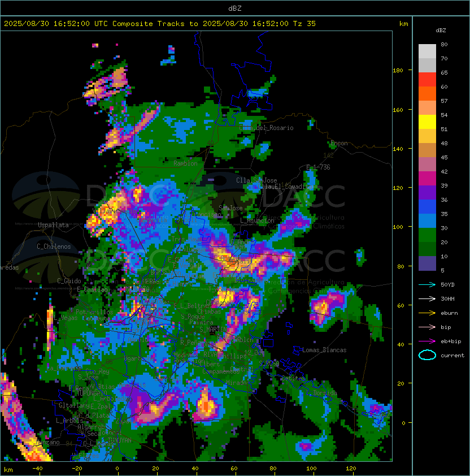Click the 'Lomas_Blancas' place label

pos(324,350)
